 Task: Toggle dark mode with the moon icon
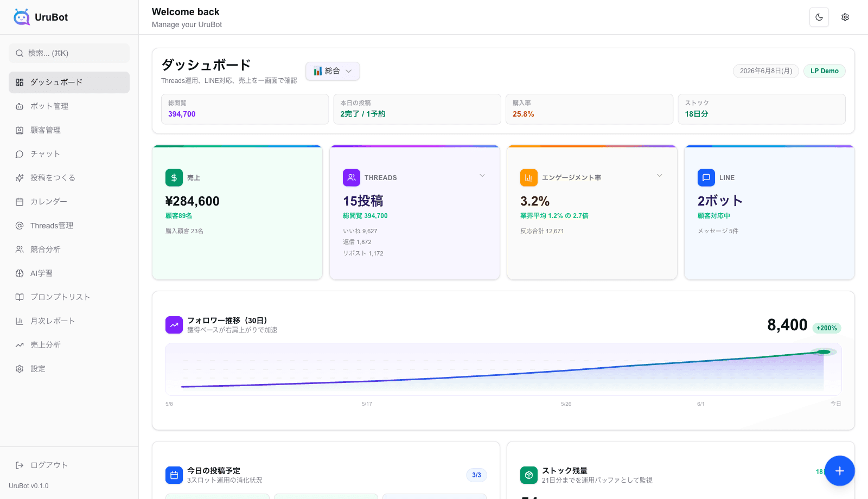pyautogui.click(x=819, y=17)
